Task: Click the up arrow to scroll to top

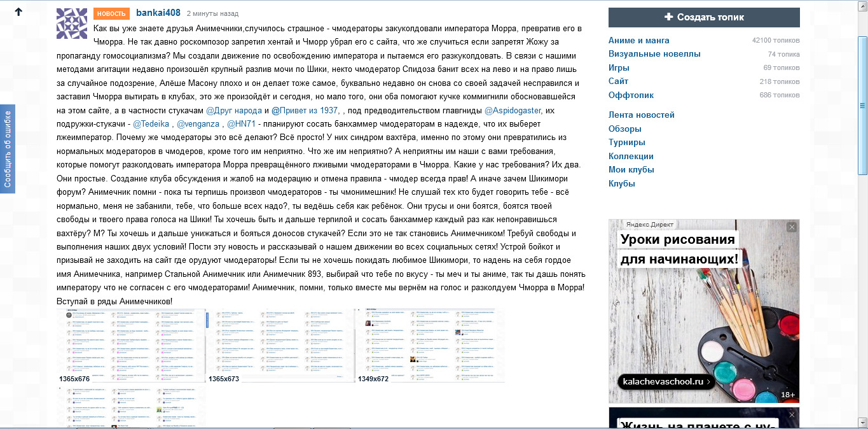Action: (x=18, y=12)
